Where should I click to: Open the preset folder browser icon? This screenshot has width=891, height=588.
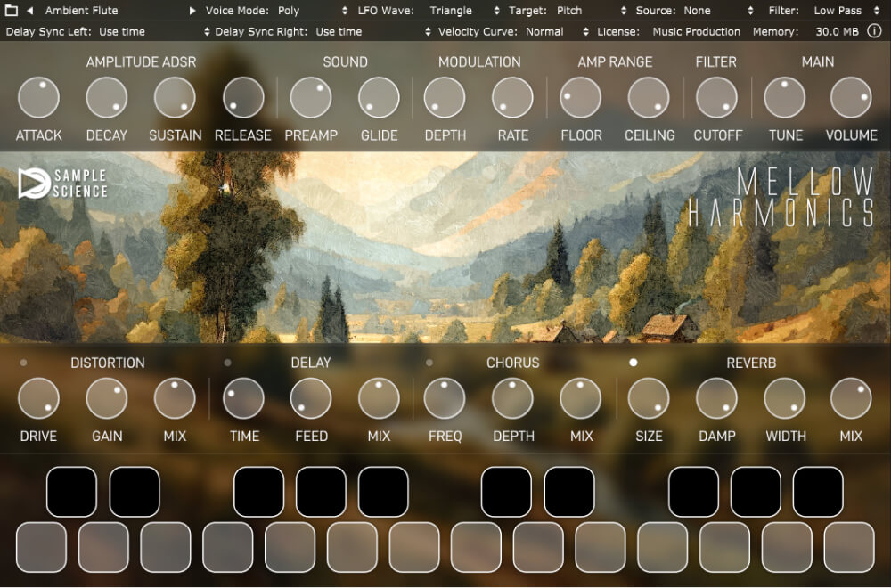(11, 10)
